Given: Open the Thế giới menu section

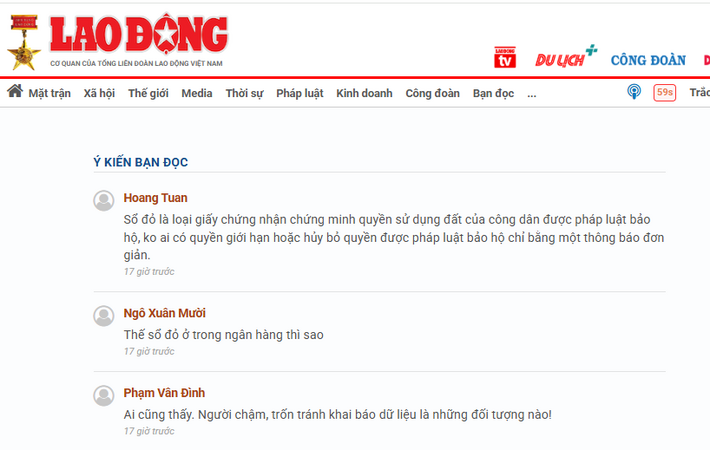Looking at the screenshot, I should click(x=148, y=93).
